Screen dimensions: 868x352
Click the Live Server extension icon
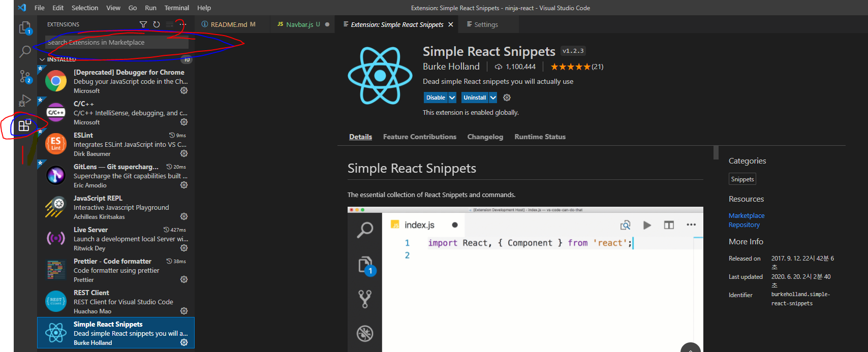pyautogui.click(x=56, y=238)
